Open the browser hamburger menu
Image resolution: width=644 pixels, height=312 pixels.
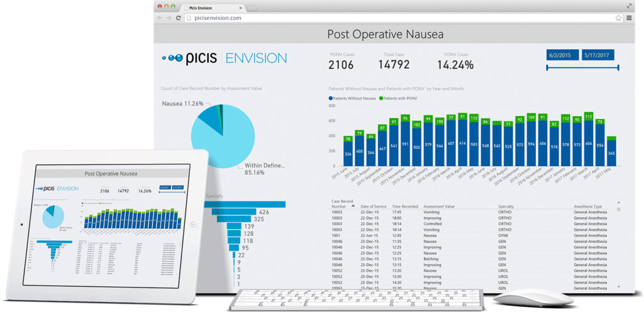[x=629, y=18]
